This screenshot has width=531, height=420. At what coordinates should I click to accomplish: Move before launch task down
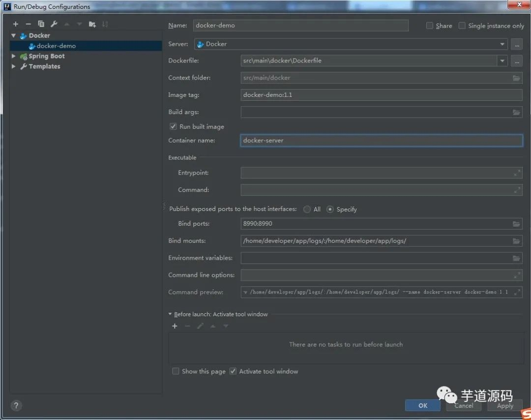click(226, 326)
